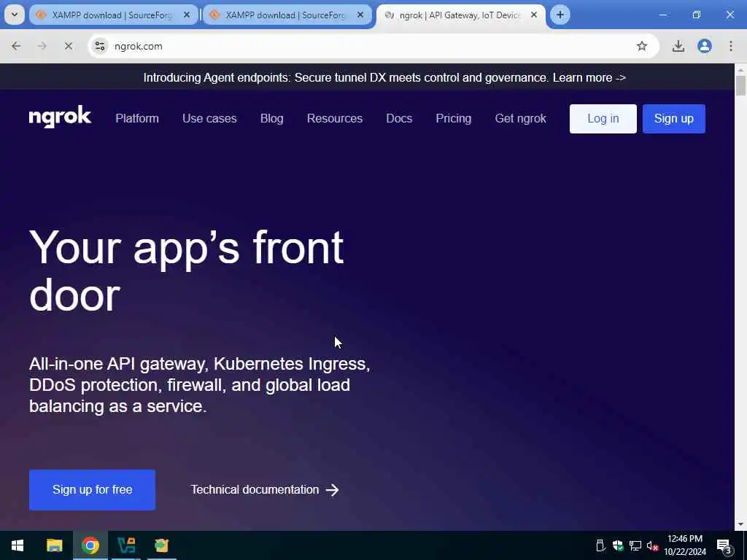Stop loading the page
Viewport: 747px width, 560px height.
[68, 46]
